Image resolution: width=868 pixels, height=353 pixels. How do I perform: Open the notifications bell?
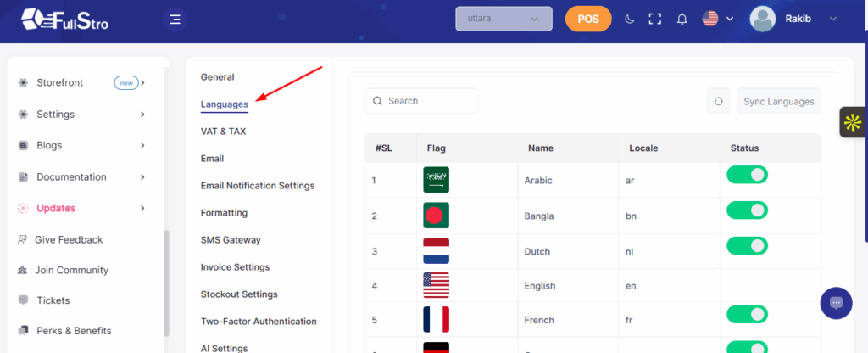coord(682,19)
